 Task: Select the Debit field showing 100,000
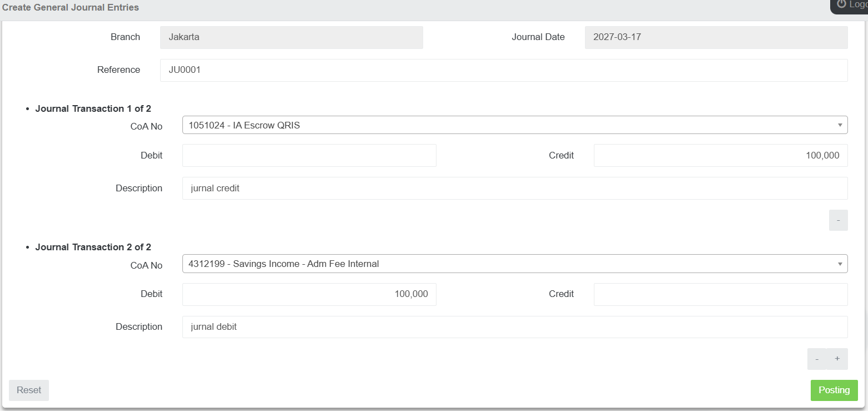pos(309,294)
